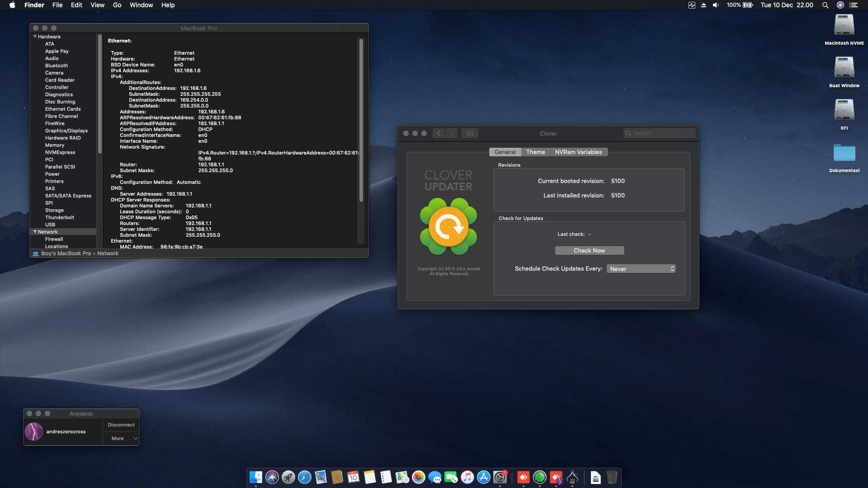Open Launchpad from the Dock
The height and width of the screenshot is (488, 868).
(288, 478)
